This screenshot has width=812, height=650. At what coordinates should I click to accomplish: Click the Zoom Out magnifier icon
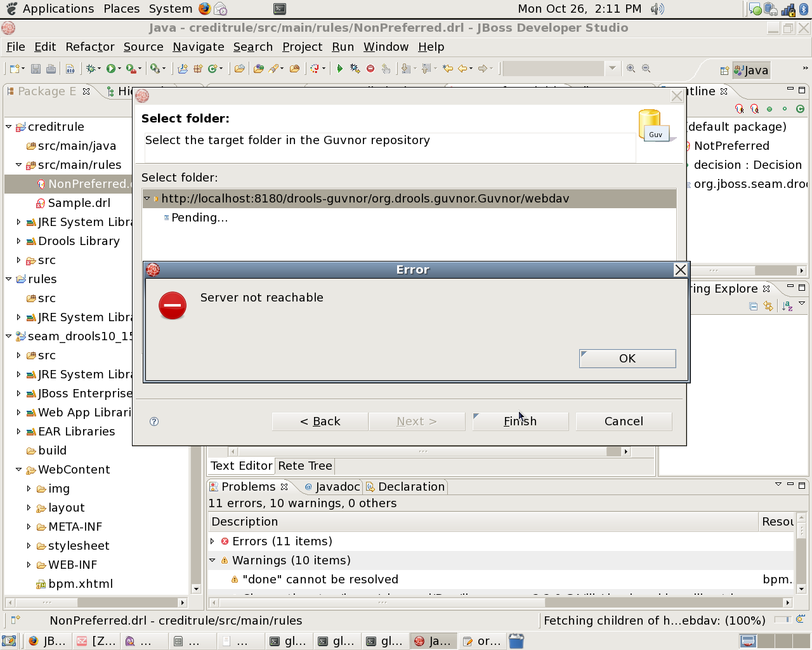click(646, 69)
